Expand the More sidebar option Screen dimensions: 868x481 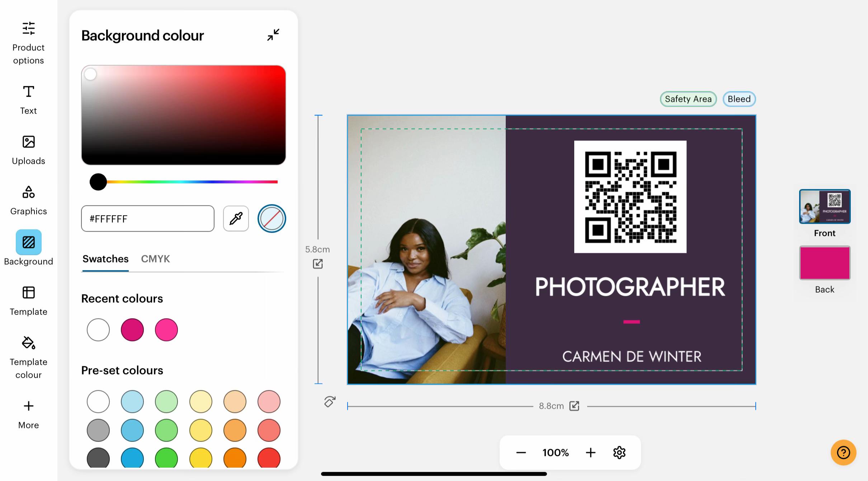pyautogui.click(x=28, y=415)
